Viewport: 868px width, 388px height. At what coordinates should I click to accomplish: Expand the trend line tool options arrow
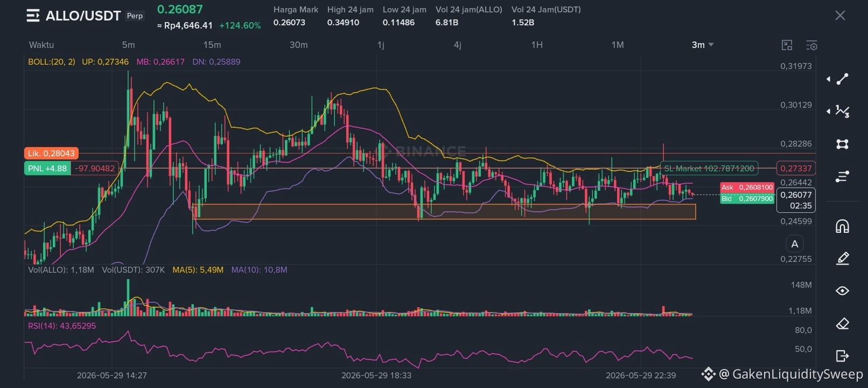coord(828,79)
